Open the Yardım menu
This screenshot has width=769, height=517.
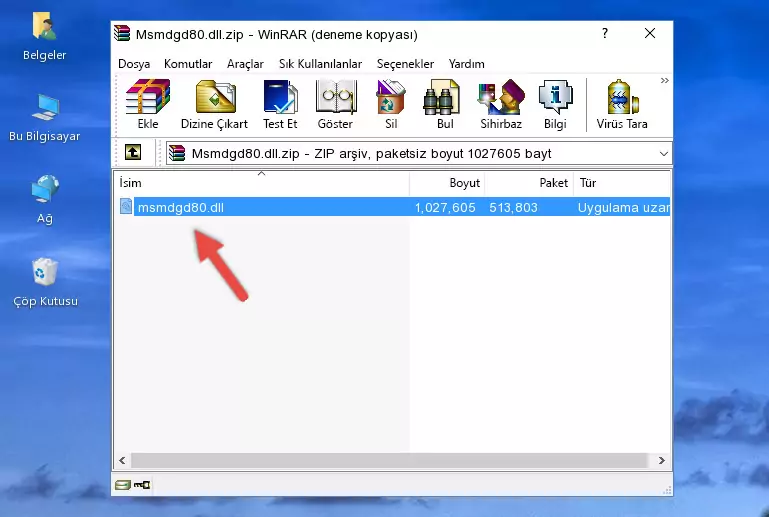click(466, 64)
